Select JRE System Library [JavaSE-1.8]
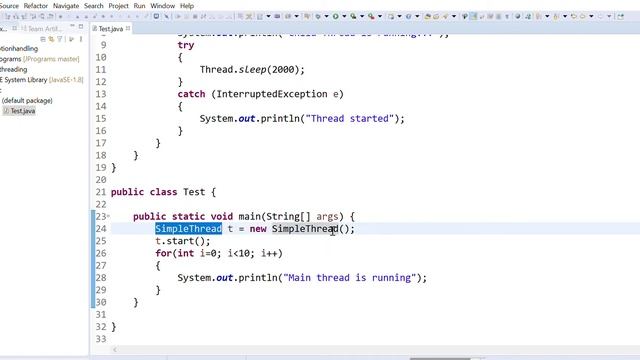 tap(42, 80)
